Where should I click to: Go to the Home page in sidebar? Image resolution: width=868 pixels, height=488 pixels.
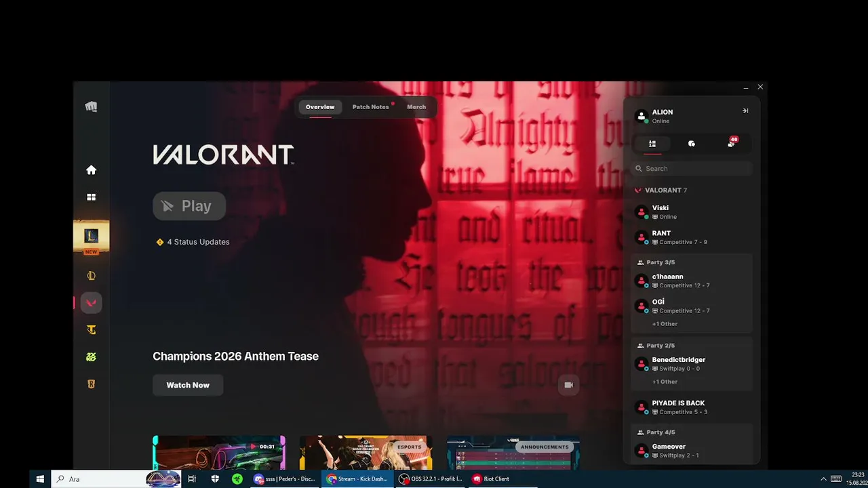point(91,170)
